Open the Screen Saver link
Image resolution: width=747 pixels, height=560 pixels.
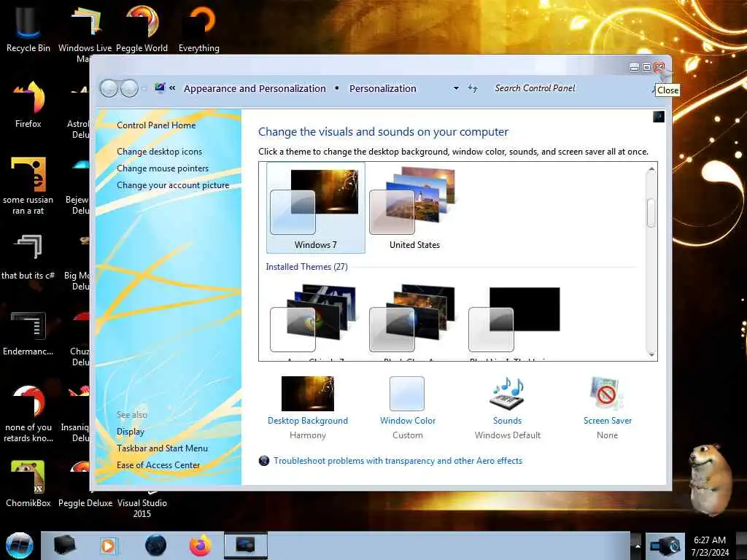pyautogui.click(x=608, y=421)
